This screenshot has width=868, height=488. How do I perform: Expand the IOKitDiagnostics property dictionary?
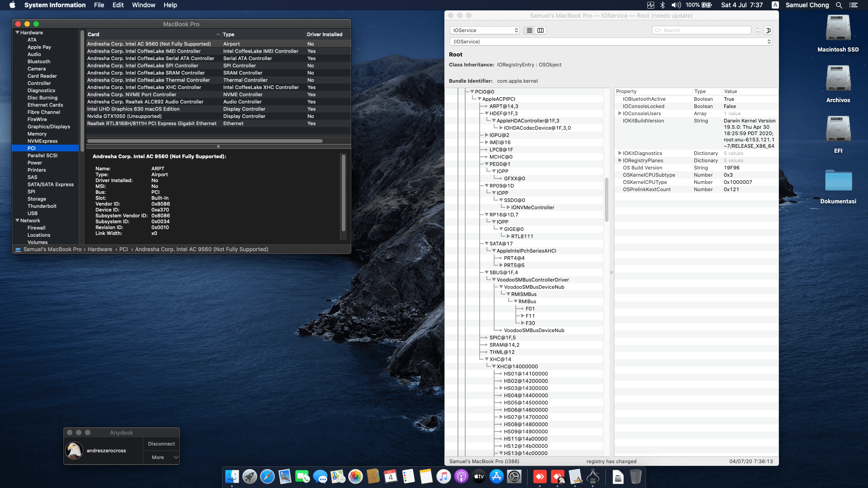click(620, 153)
